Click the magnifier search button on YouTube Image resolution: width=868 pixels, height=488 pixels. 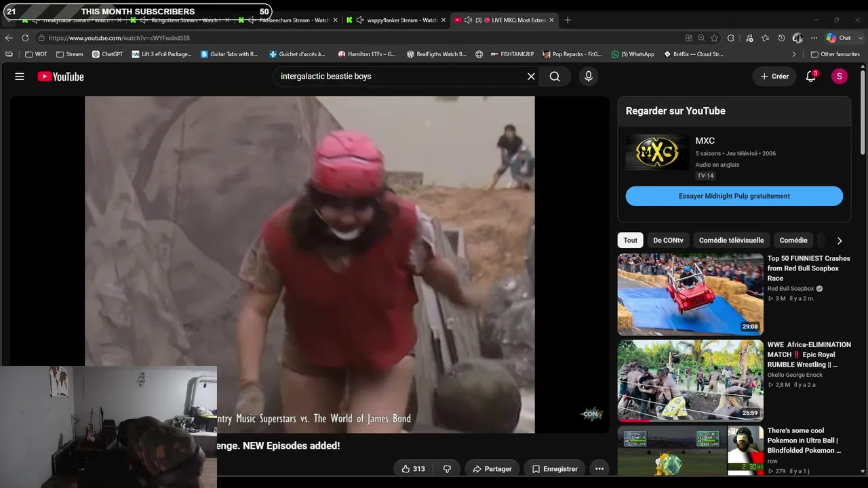point(555,77)
